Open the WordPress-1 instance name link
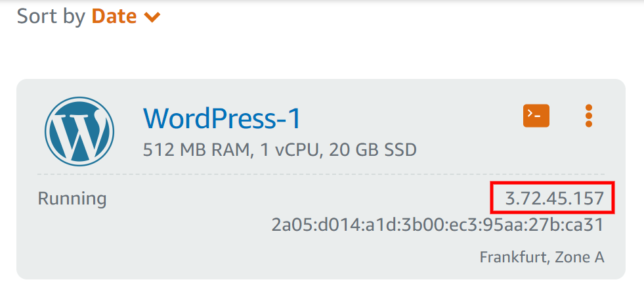 [x=222, y=118]
